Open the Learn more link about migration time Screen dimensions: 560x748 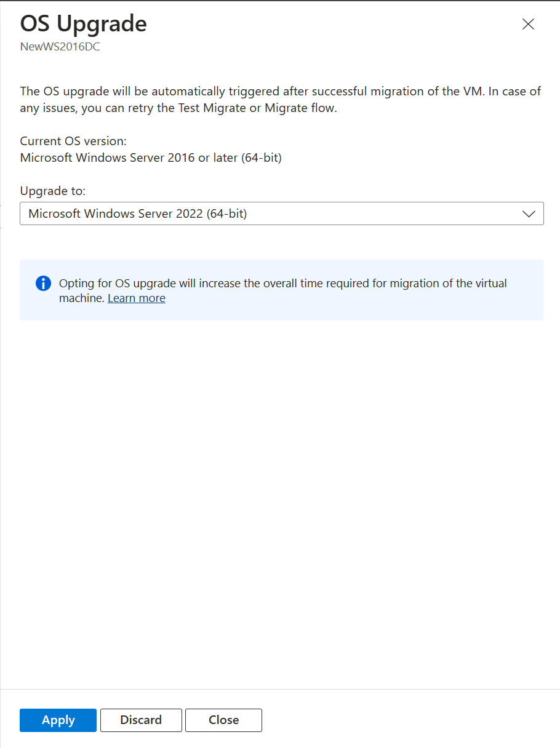[136, 298]
